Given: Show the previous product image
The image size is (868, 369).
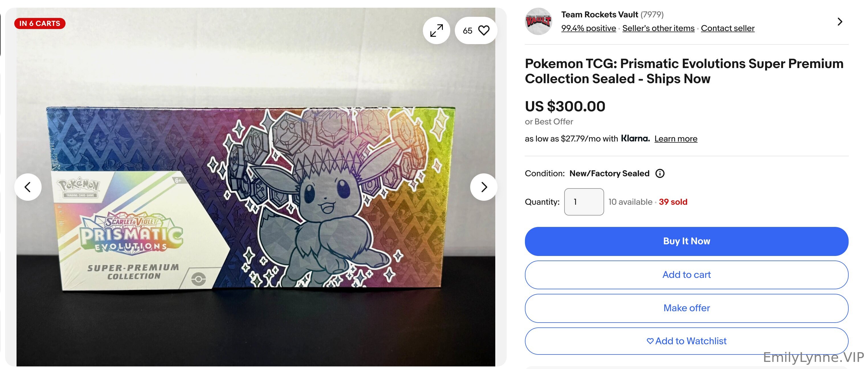Looking at the screenshot, I should [28, 187].
